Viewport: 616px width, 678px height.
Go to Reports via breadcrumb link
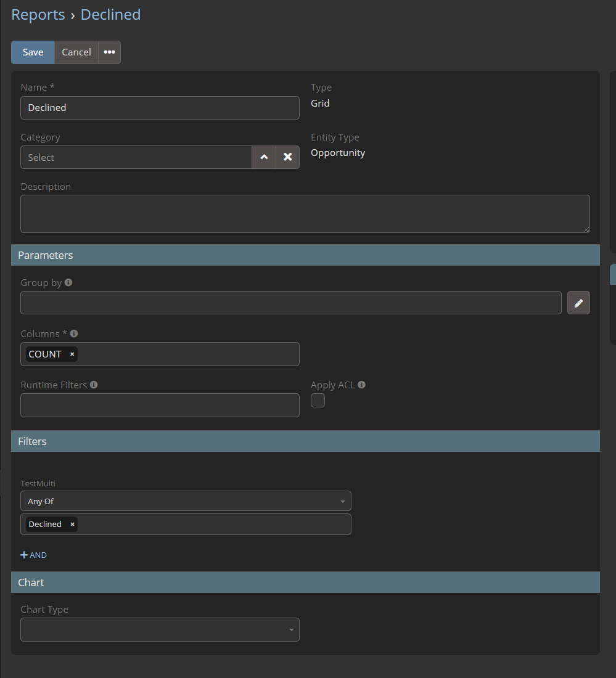click(x=38, y=15)
